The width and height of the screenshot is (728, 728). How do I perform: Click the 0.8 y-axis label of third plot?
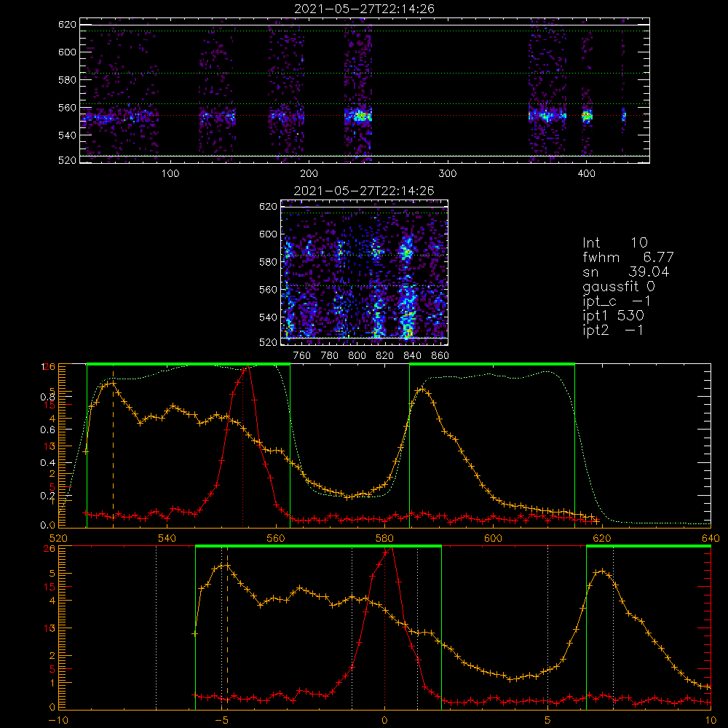(47, 397)
